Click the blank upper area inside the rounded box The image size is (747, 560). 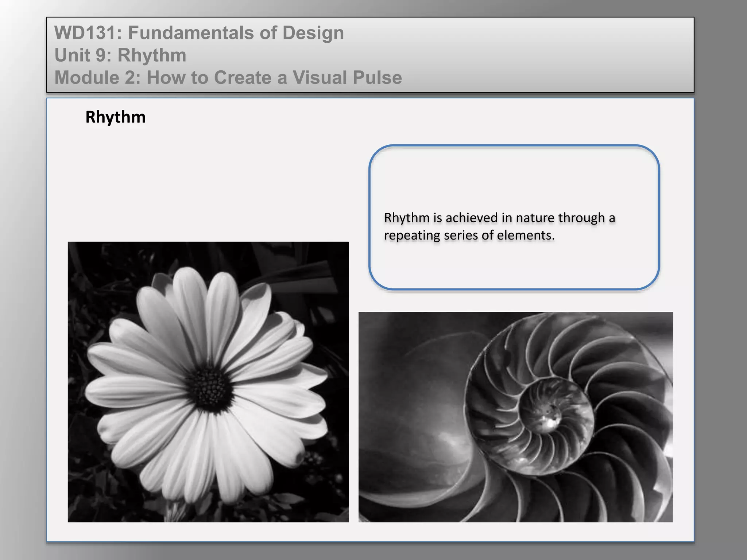(514, 175)
